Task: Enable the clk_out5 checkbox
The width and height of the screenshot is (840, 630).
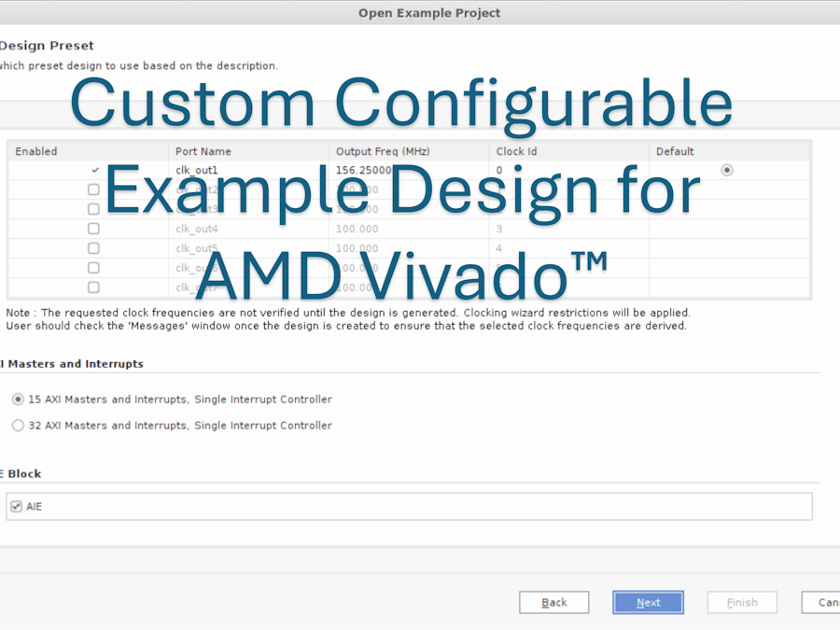Action: click(93, 248)
